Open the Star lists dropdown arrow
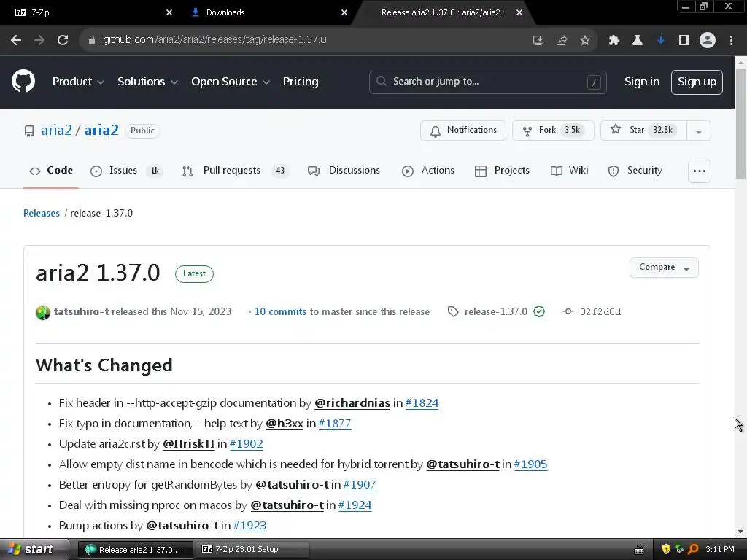747x560 pixels. 698,131
